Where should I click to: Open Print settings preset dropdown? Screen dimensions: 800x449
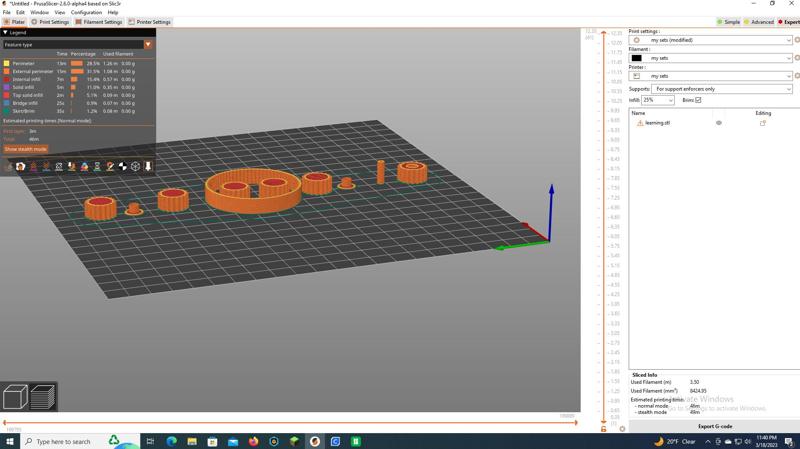coord(710,40)
